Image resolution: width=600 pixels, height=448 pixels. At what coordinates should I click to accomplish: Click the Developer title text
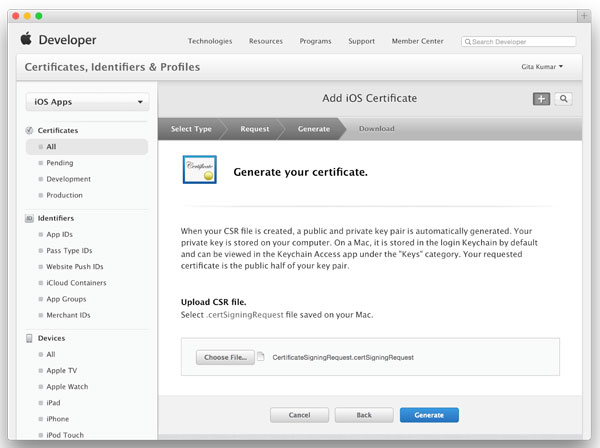coord(67,40)
